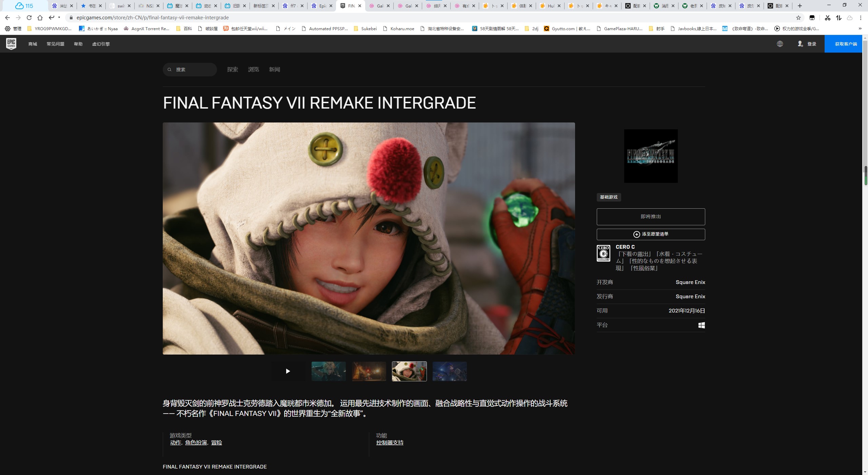Click the Windows platform icon
The height and width of the screenshot is (475, 868).
[x=702, y=325]
